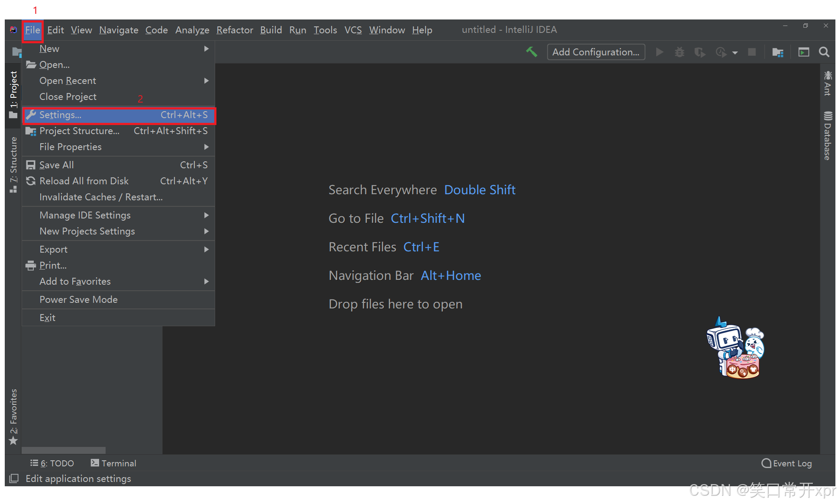The image size is (838, 504).
Task: Click the IntelliJ IDEA app icon in title bar
Action: tap(13, 30)
